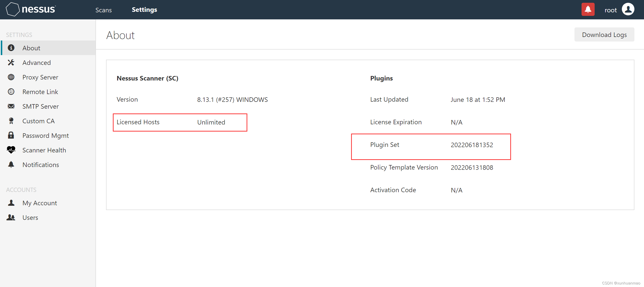Click the Custom CA certificate icon
This screenshot has height=287, width=644.
click(x=11, y=121)
